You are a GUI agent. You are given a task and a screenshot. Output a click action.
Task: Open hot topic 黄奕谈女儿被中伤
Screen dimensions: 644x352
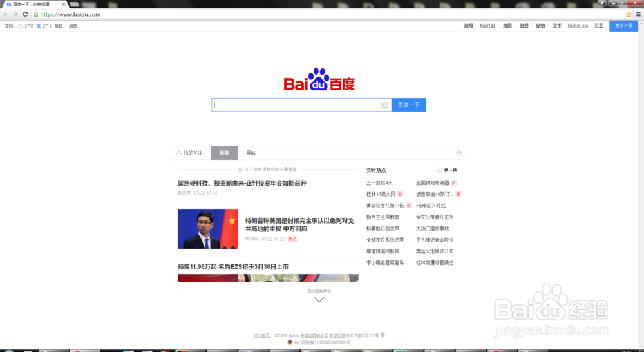[385, 206]
